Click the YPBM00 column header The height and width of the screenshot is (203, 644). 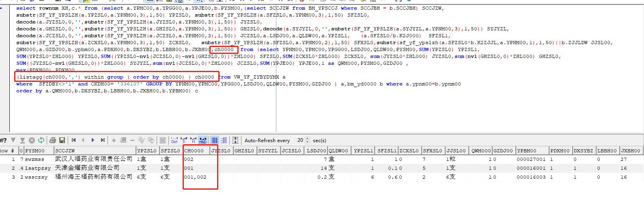point(532,150)
